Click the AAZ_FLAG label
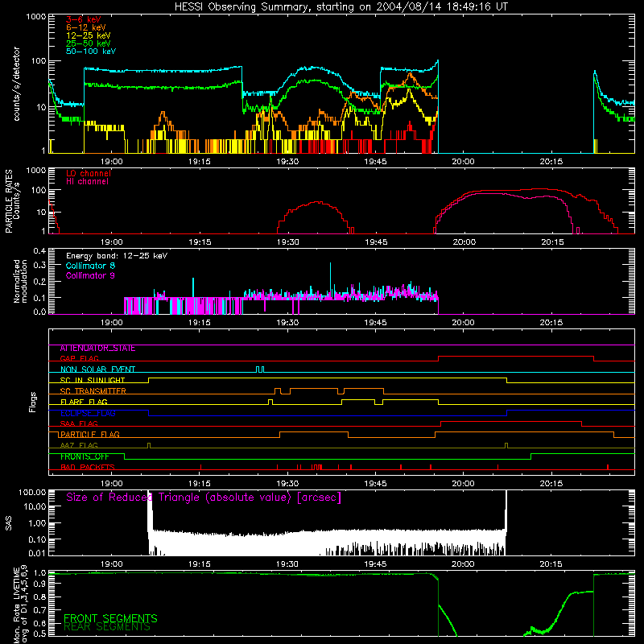 79,446
